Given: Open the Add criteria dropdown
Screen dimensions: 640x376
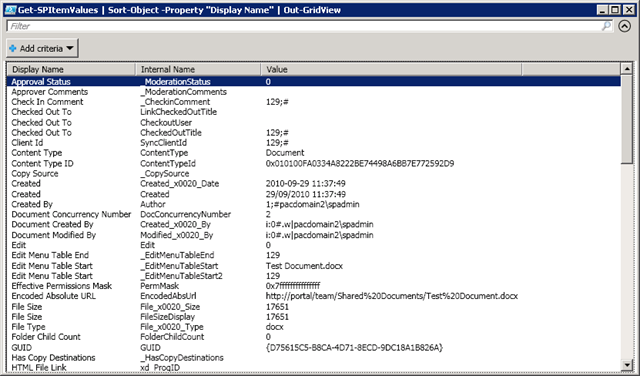Looking at the screenshot, I should coord(42,48).
